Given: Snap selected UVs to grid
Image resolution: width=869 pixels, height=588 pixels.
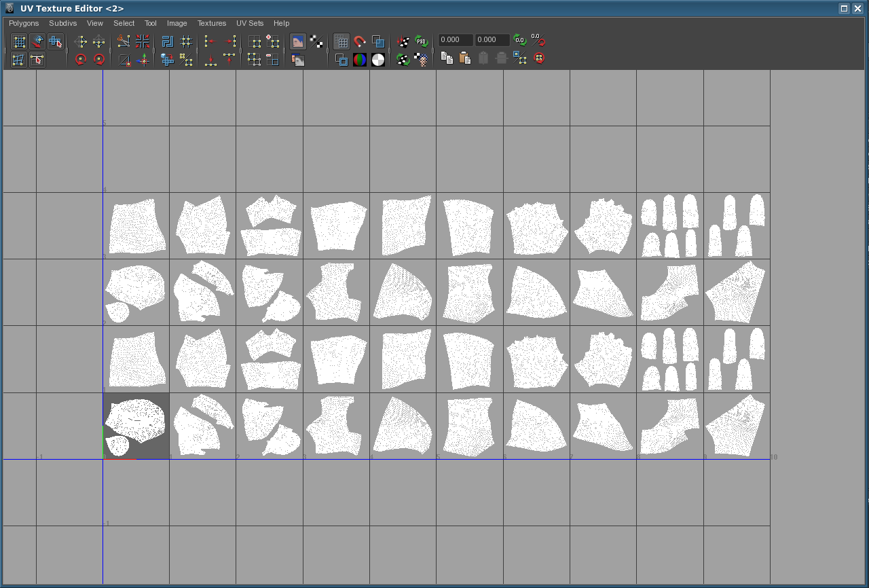Looking at the screenshot, I should pos(186,41).
